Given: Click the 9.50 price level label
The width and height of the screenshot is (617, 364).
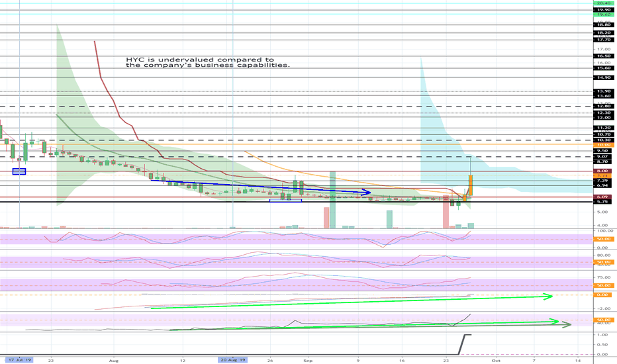Looking at the screenshot, I should pyautogui.click(x=604, y=151).
